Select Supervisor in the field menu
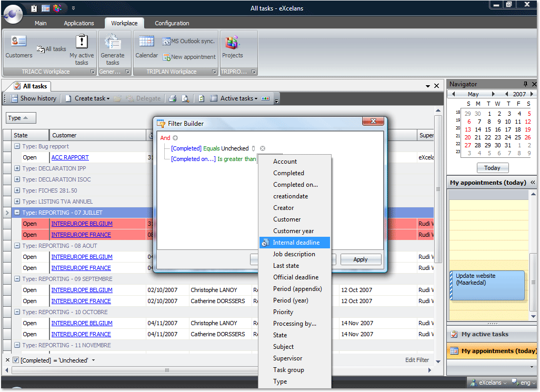 pyautogui.click(x=287, y=358)
